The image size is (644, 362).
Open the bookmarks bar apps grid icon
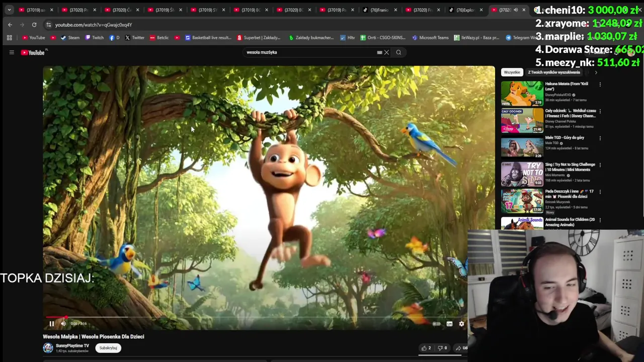9,38
